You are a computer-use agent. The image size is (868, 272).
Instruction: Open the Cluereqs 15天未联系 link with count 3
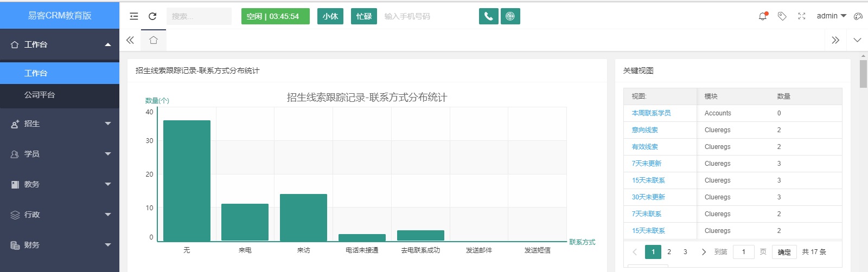click(x=648, y=180)
